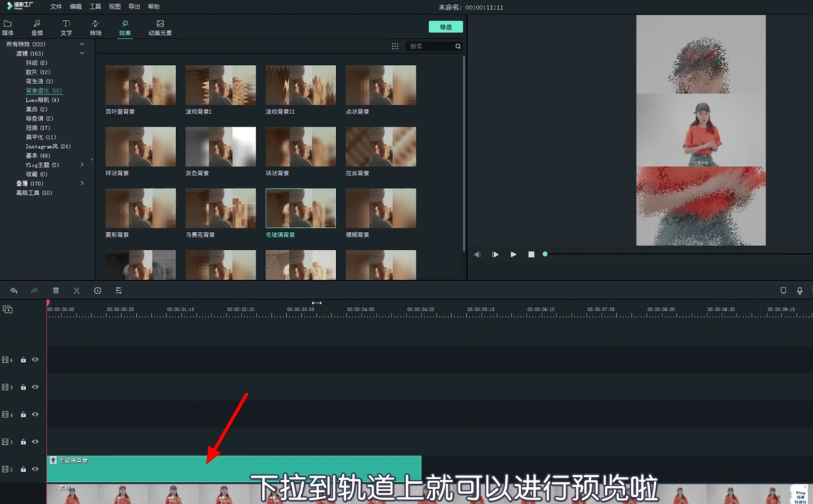Expand the 叠覆 (170) category
Screen dimensions: 813x504
pos(81,183)
